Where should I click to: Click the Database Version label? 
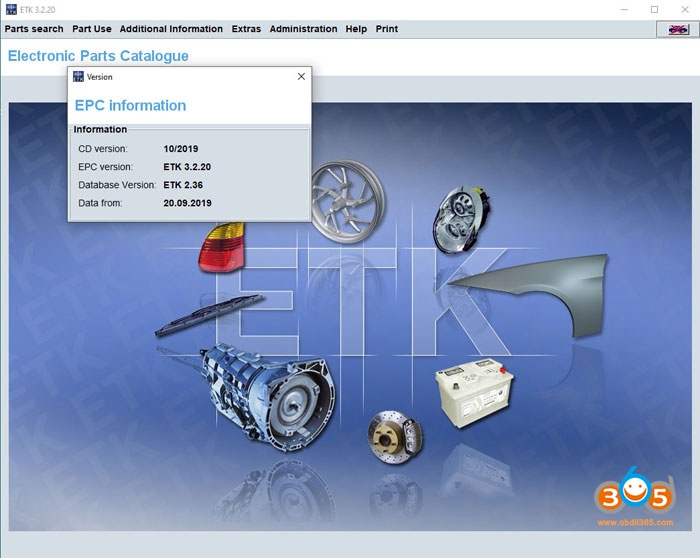click(x=117, y=185)
